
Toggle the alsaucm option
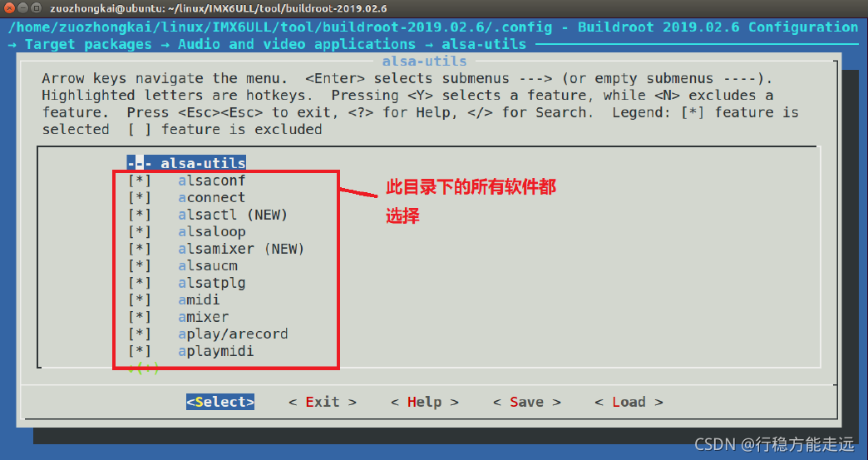140,266
